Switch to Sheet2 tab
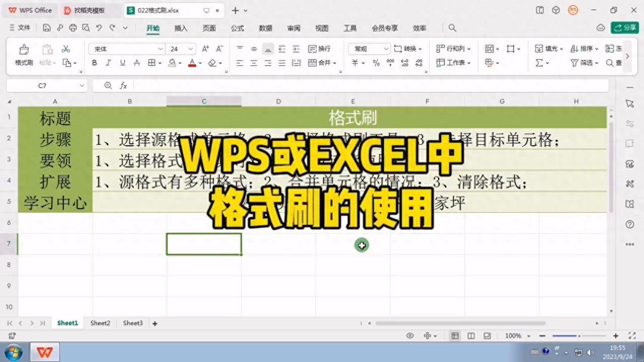The height and width of the screenshot is (362, 644). [100, 323]
